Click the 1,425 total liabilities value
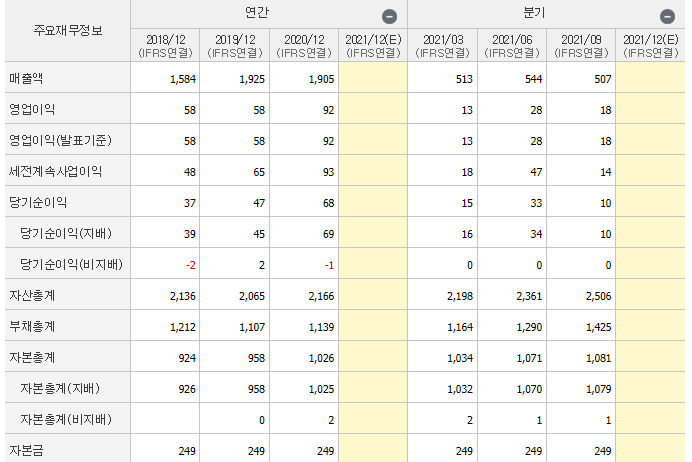The height and width of the screenshot is (462, 692). click(x=598, y=327)
